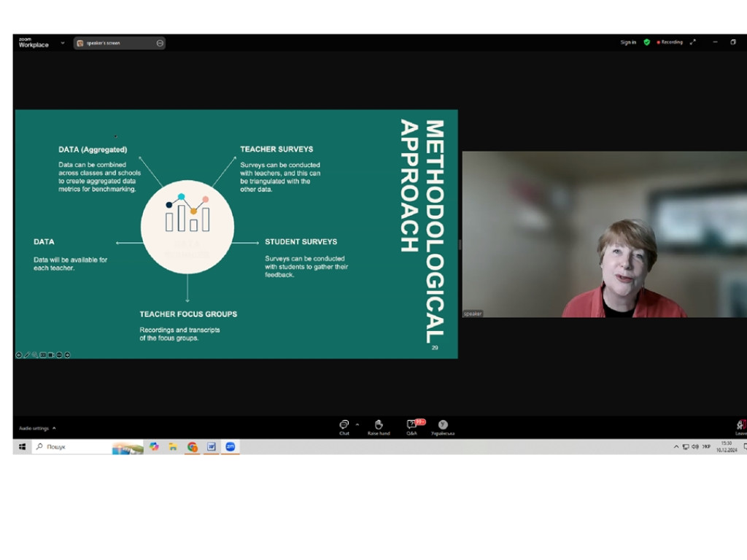Open the Chat panel

[x=344, y=427]
